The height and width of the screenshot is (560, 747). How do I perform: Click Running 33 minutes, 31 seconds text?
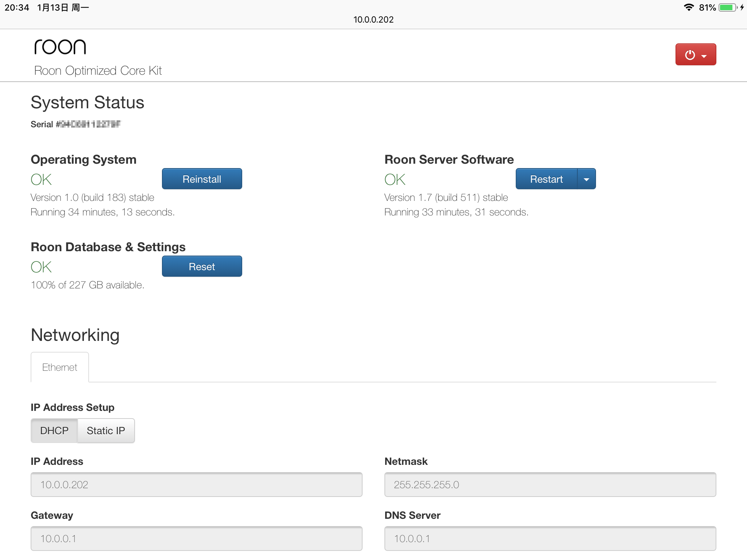tap(456, 212)
